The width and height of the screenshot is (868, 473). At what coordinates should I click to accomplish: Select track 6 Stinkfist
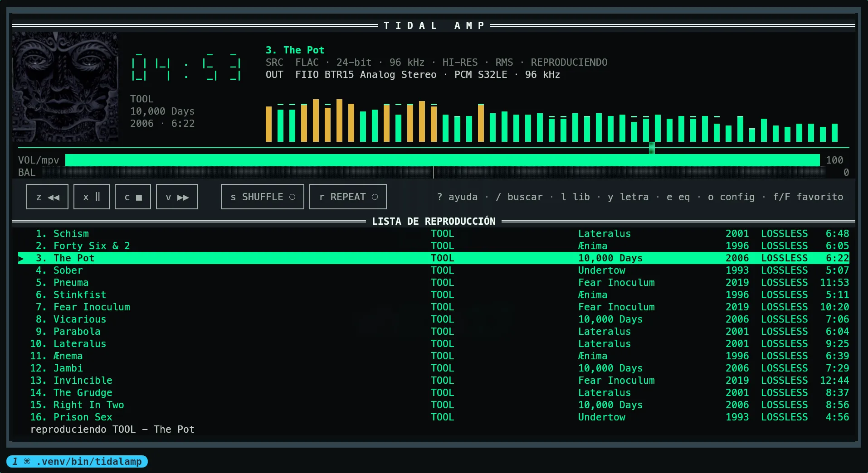(x=434, y=295)
